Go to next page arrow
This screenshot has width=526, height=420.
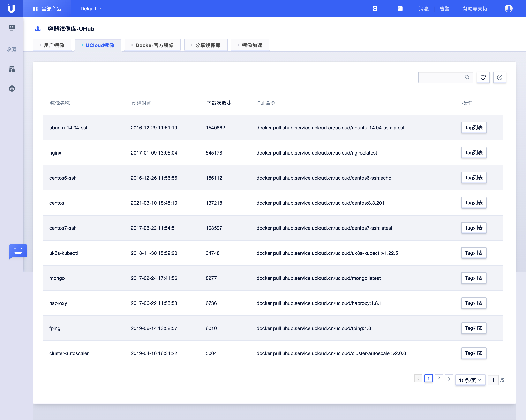pos(449,378)
